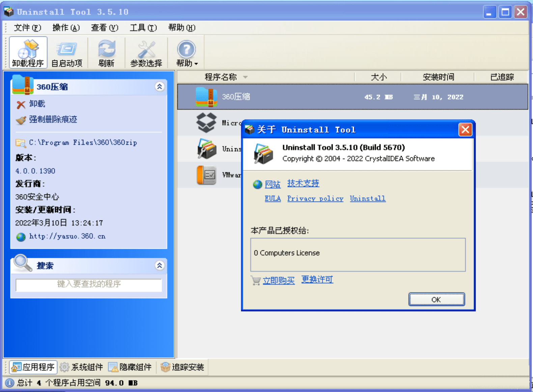Open the 帮助(H) menu
This screenshot has height=392, width=533.
tap(182, 28)
